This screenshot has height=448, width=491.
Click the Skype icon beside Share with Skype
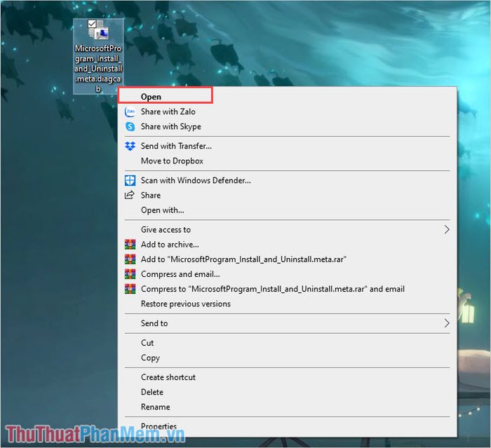point(130,127)
